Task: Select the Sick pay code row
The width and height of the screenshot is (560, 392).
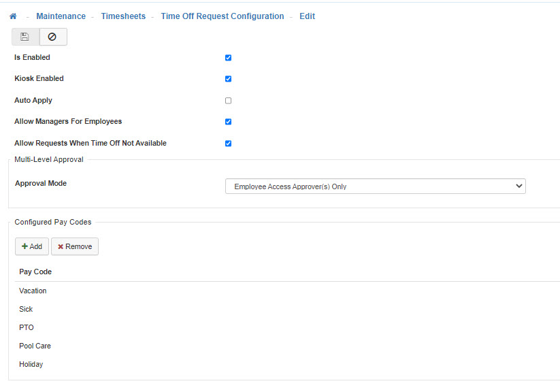Action: click(x=26, y=310)
